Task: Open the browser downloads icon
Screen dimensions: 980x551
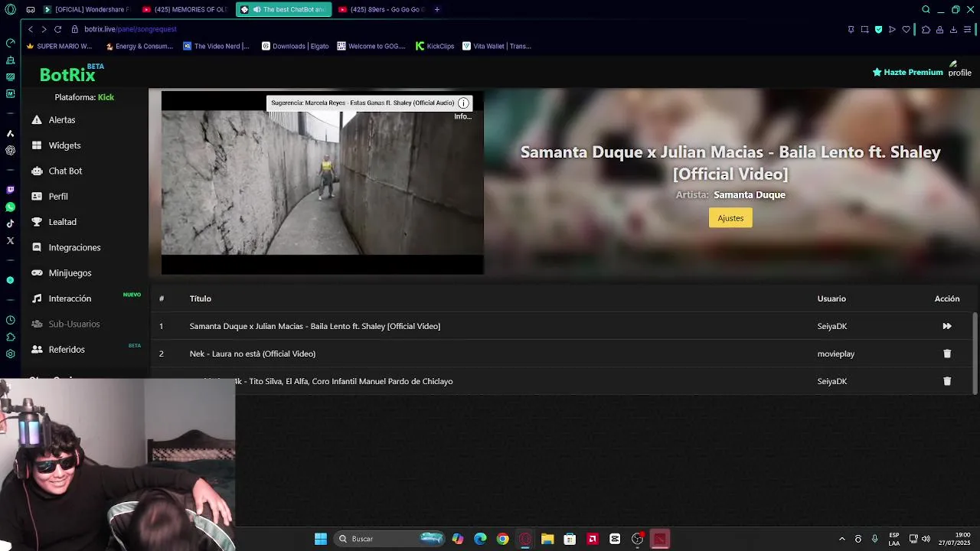Action: [953, 29]
